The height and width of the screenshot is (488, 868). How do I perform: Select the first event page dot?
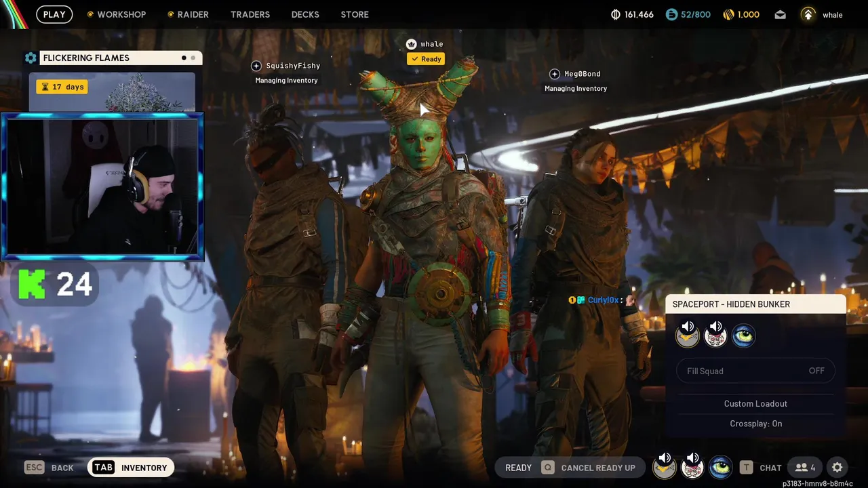pos(184,58)
